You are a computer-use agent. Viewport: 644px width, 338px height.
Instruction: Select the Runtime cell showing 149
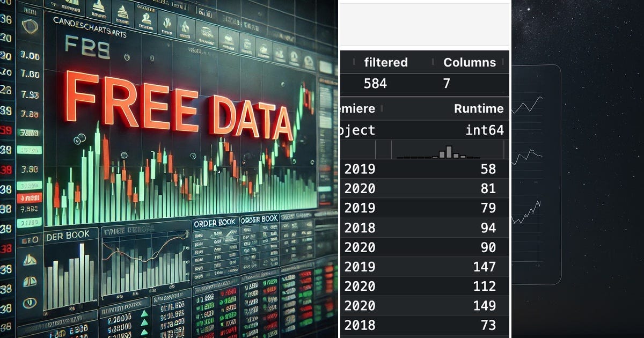(484, 306)
